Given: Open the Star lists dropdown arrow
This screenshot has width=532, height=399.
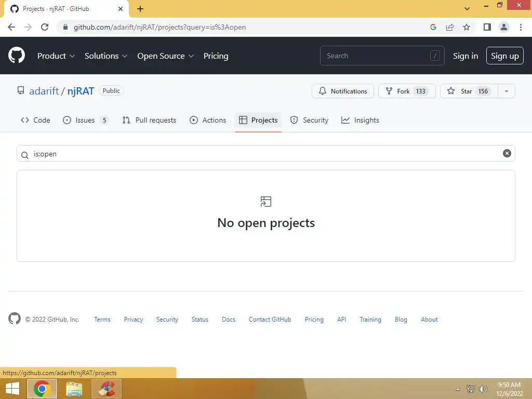Looking at the screenshot, I should point(506,91).
